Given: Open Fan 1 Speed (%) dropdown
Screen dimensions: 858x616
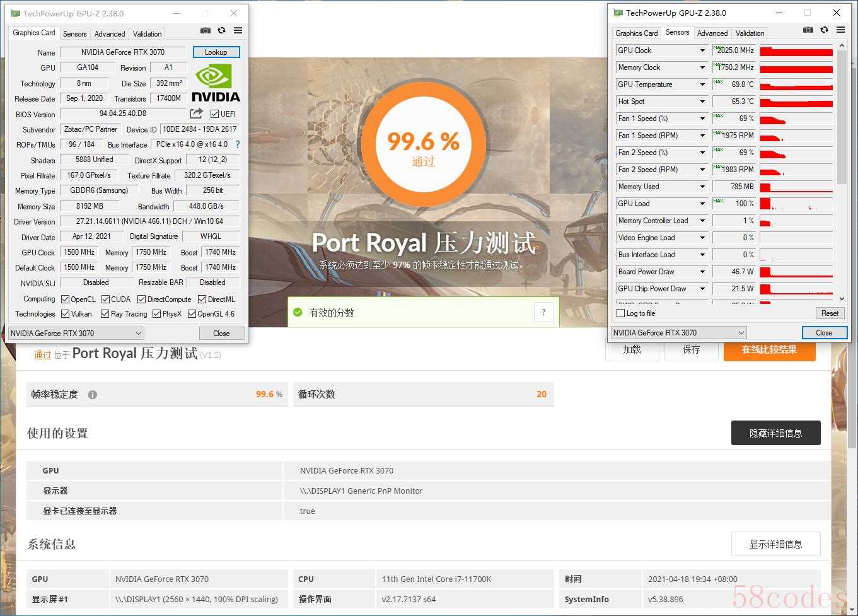Looking at the screenshot, I should point(702,119).
